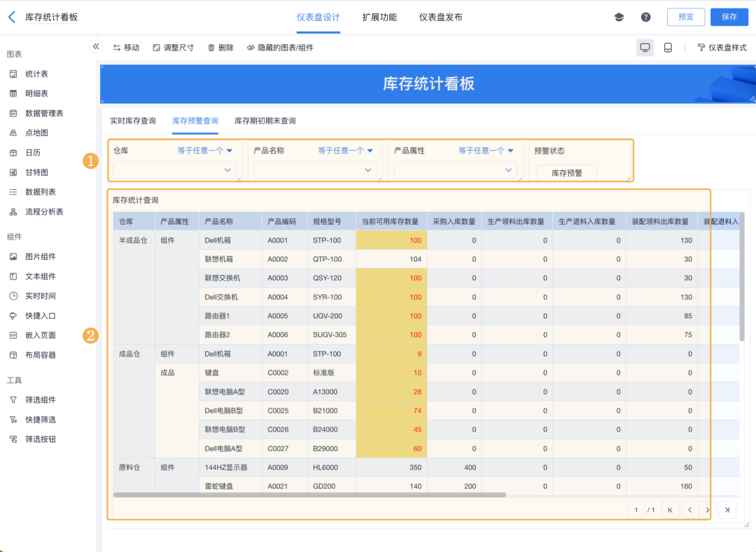Image resolution: width=756 pixels, height=552 pixels.
Task: Open the 实时库存查询 tab
Action: click(x=133, y=120)
